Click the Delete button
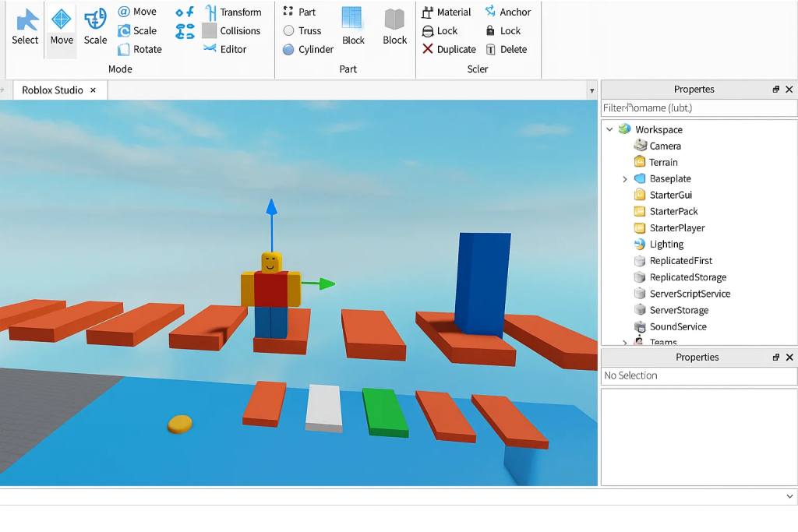The width and height of the screenshot is (798, 532). pos(506,49)
